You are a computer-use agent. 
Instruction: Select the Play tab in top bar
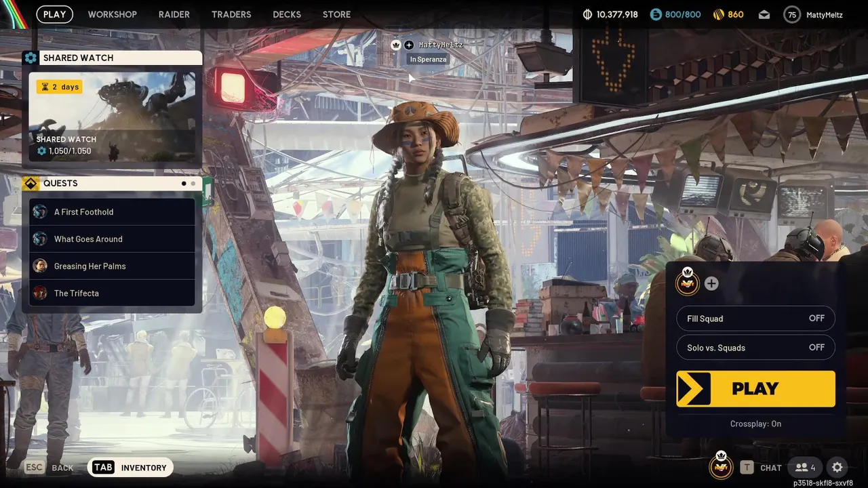(55, 14)
